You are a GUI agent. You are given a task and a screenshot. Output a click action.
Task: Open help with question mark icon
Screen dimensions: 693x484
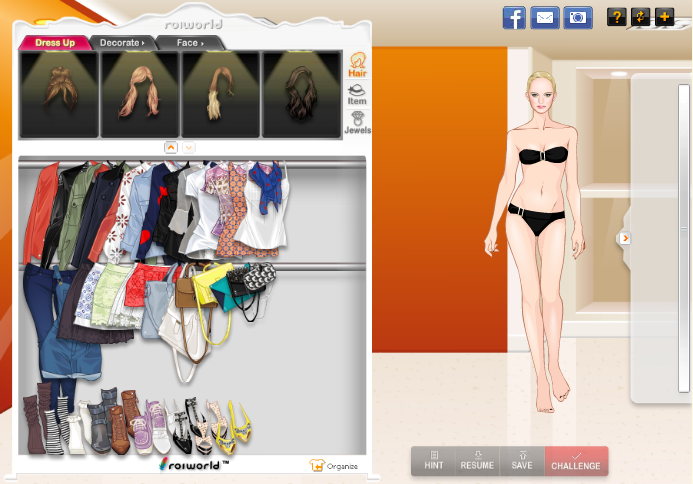(617, 17)
